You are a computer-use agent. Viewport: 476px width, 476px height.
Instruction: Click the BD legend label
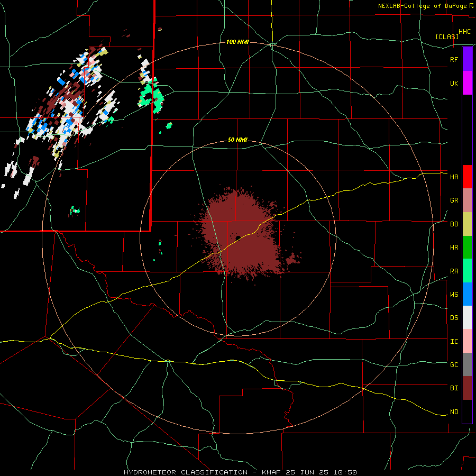point(454,224)
